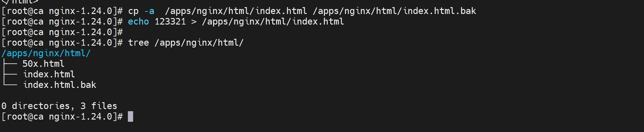Image resolution: width=644 pixels, height=132 pixels.
Task: Click the redirect > symbol in echo line
Action: point(194,21)
